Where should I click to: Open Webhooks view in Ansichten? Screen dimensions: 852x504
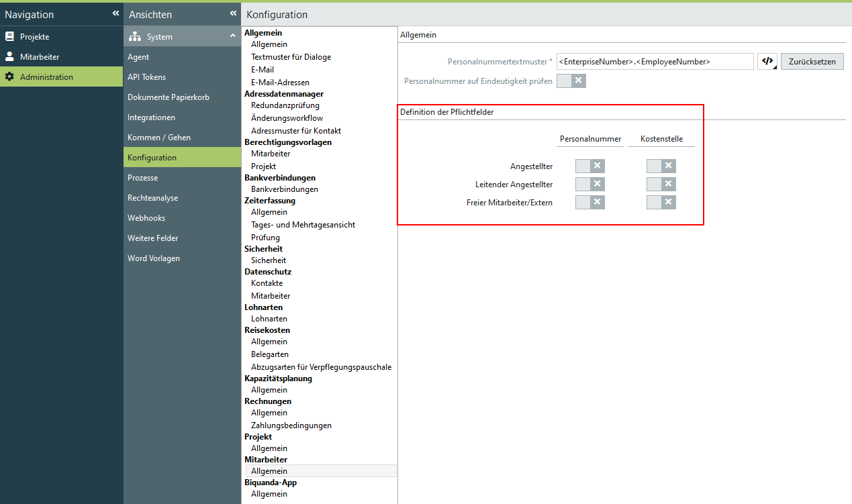pyautogui.click(x=146, y=218)
